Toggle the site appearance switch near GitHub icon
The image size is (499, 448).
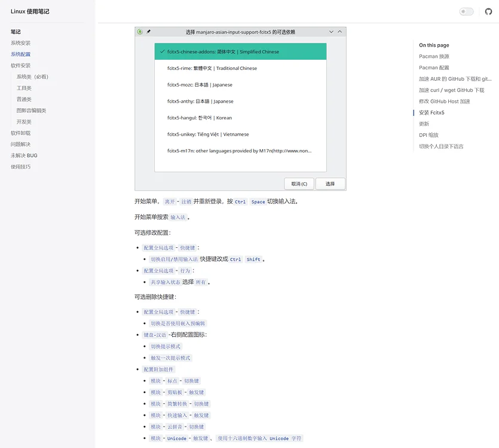point(466,11)
